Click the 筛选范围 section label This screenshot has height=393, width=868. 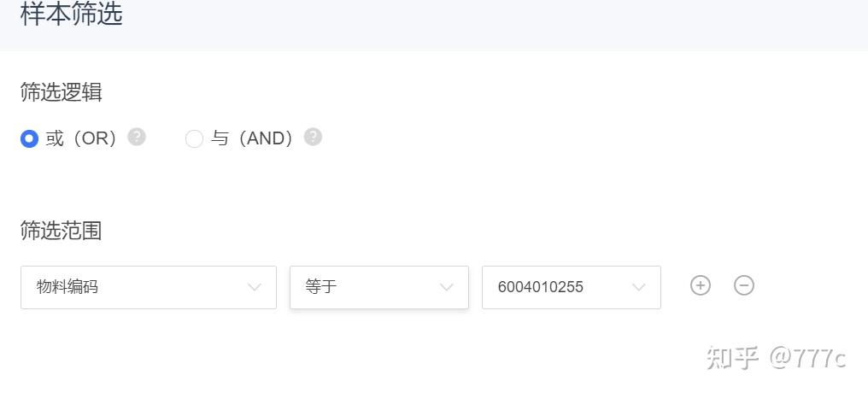coord(62,231)
